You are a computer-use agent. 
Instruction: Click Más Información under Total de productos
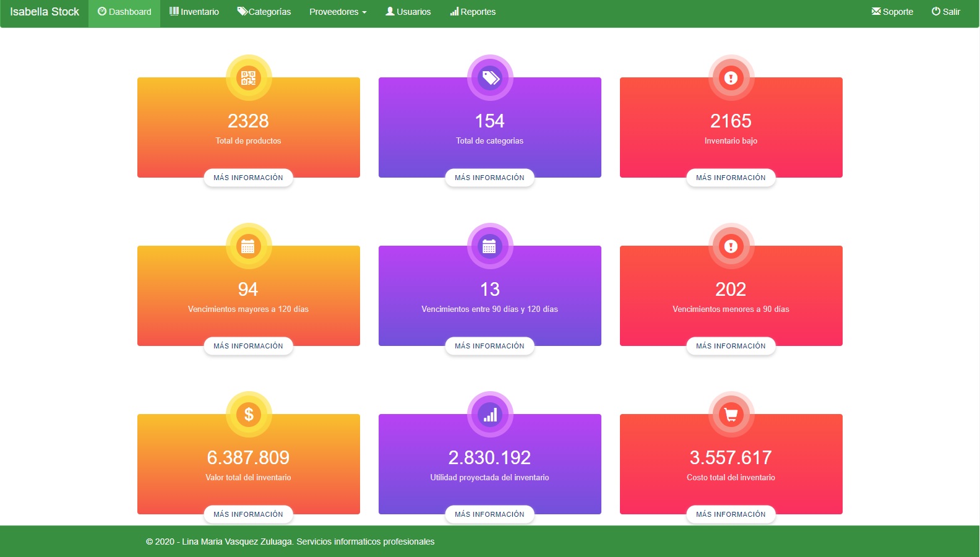click(248, 178)
